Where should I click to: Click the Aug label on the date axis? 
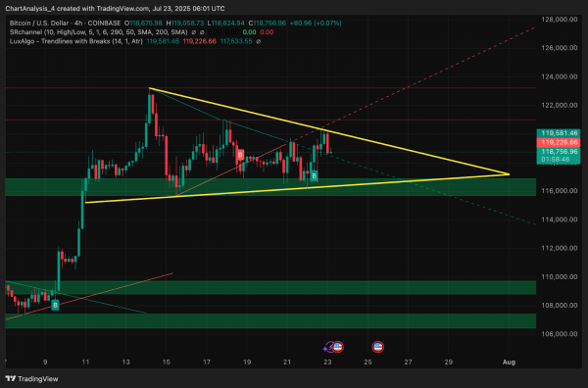tap(509, 363)
